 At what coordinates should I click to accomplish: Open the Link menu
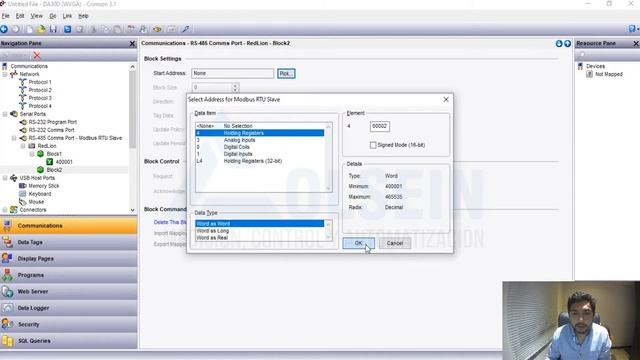click(x=67, y=16)
